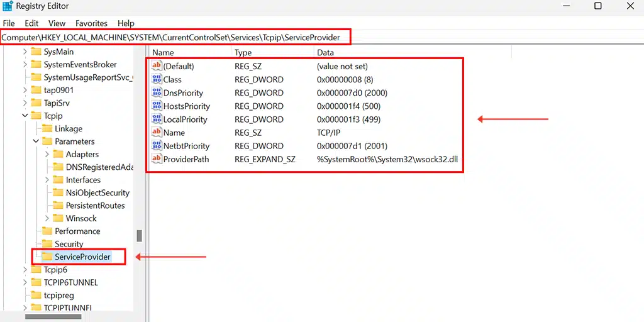644x322 pixels.
Task: Click the Tcpip6 folder icon
Action: coord(36,269)
